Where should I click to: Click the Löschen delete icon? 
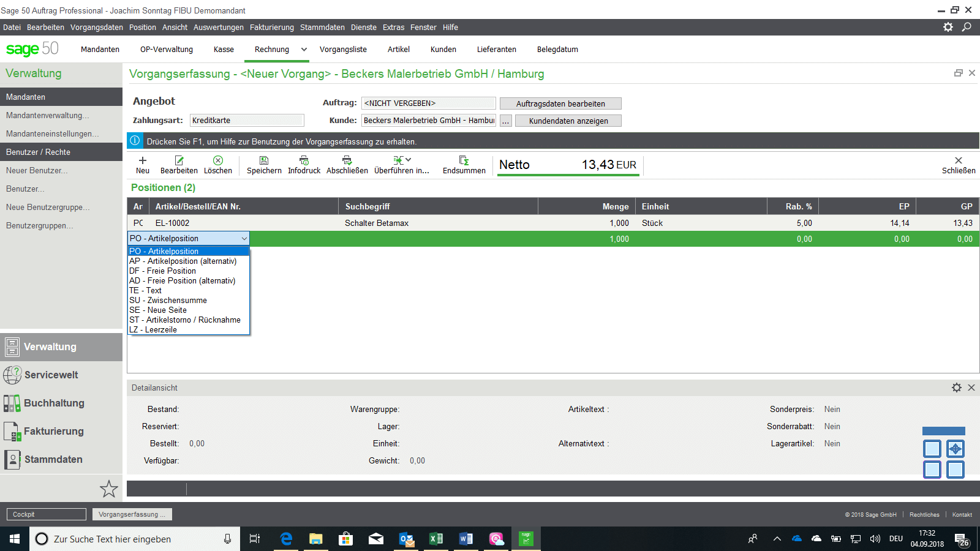pyautogui.click(x=218, y=160)
